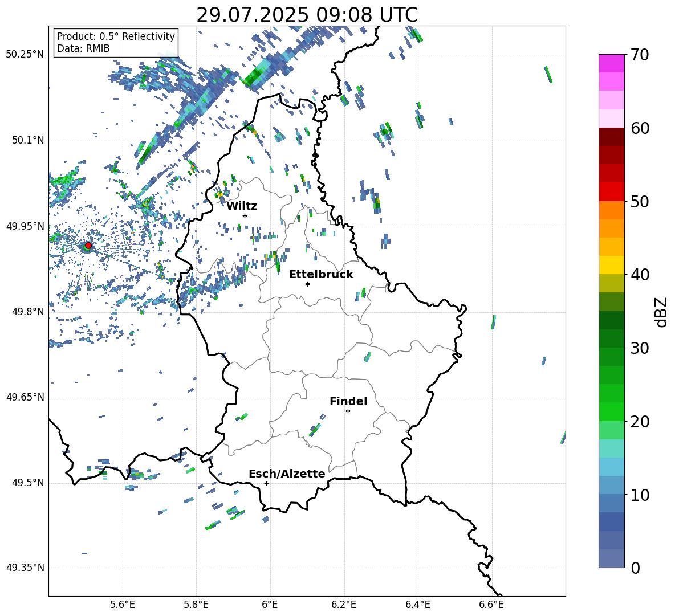
Task: Click the 49.95°N latitude label
Action: (x=25, y=226)
